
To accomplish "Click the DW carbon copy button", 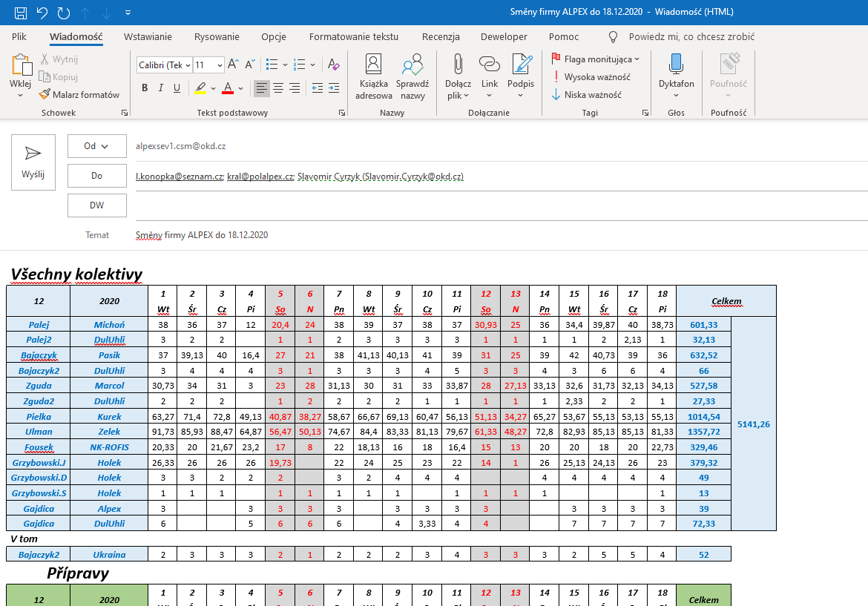I will pyautogui.click(x=97, y=205).
